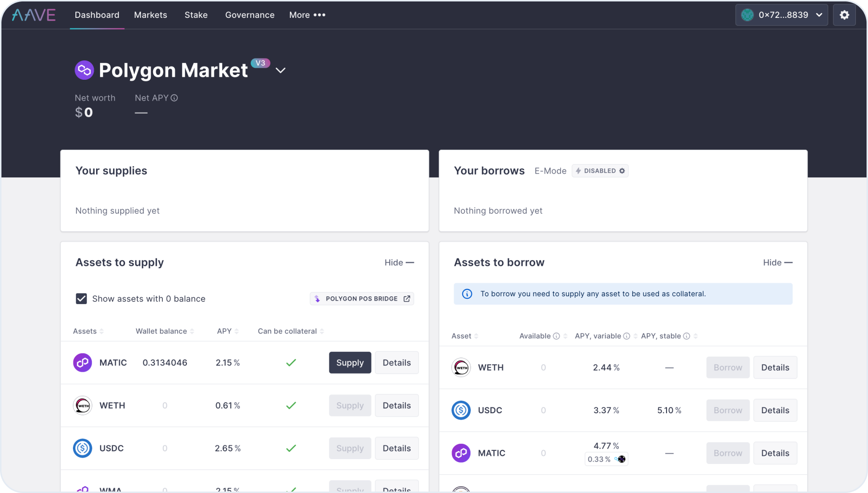
Task: Click Borrow button in WETH row
Action: click(728, 367)
